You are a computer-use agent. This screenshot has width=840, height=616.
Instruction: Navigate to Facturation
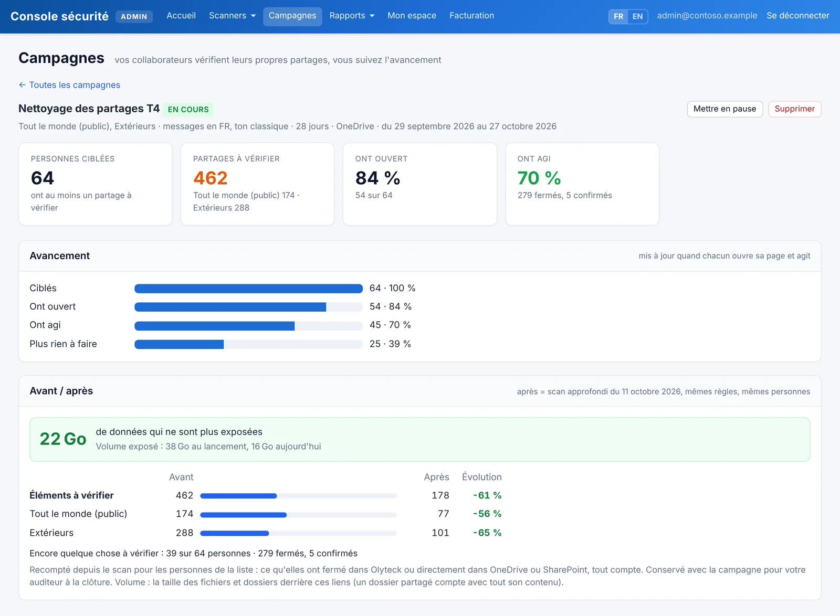point(471,16)
